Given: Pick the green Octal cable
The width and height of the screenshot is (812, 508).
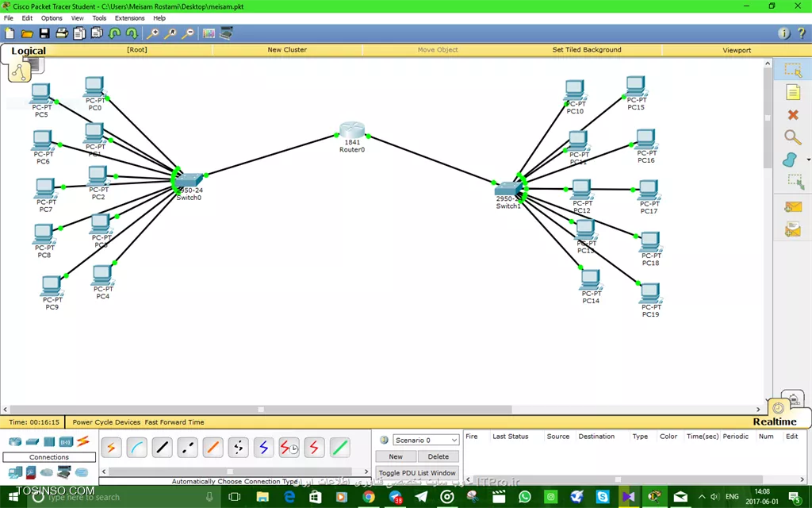Looking at the screenshot, I should tap(339, 448).
